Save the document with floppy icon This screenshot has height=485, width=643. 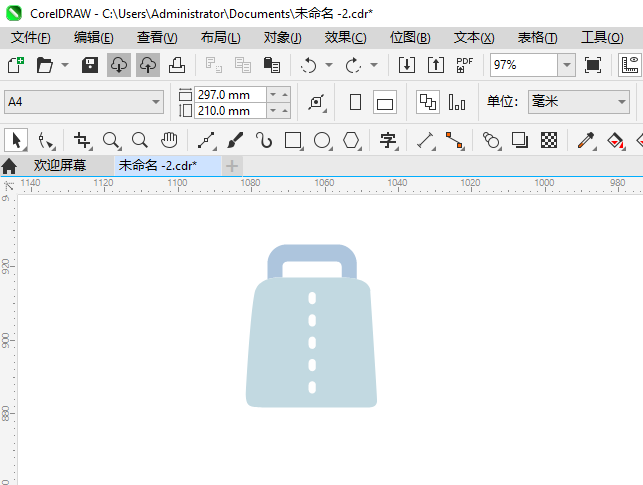[x=90, y=65]
